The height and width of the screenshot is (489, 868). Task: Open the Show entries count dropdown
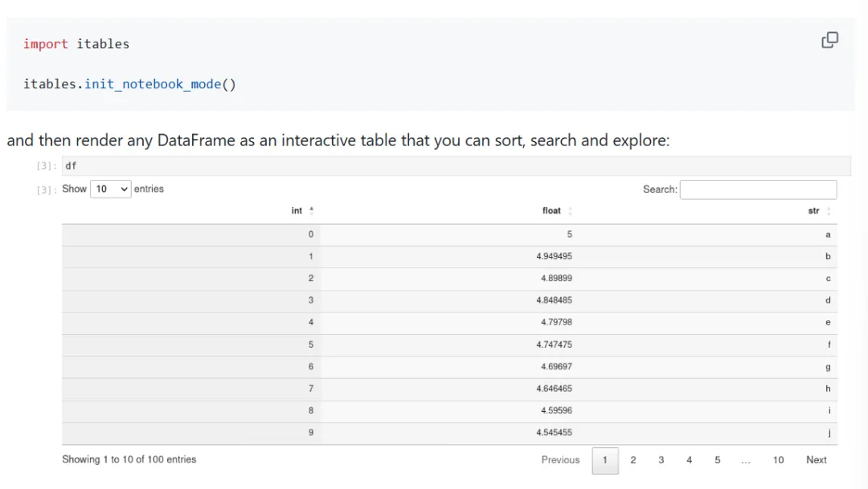(x=111, y=189)
